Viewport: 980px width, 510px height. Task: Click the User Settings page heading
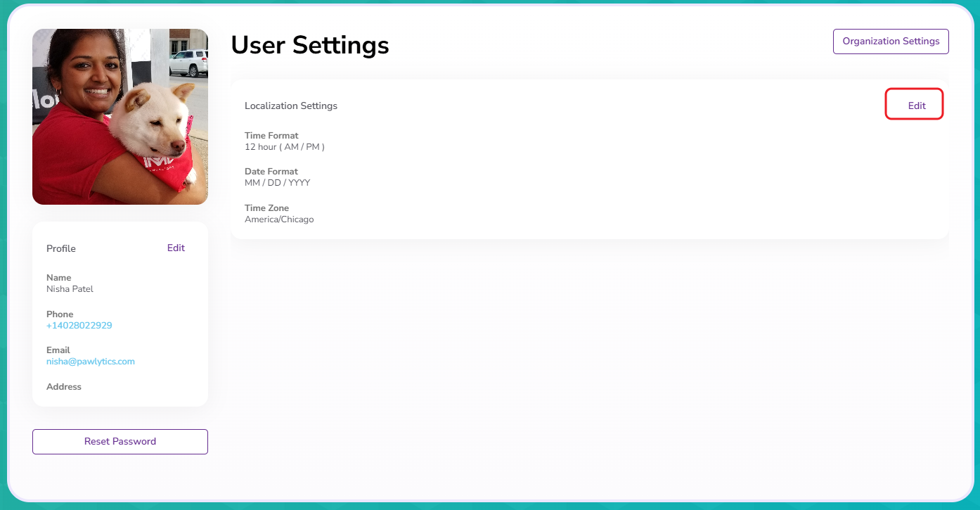309,45
